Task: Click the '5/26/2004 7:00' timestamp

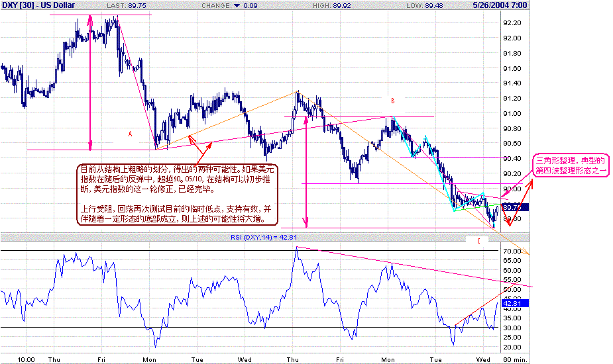Action: (500, 5)
